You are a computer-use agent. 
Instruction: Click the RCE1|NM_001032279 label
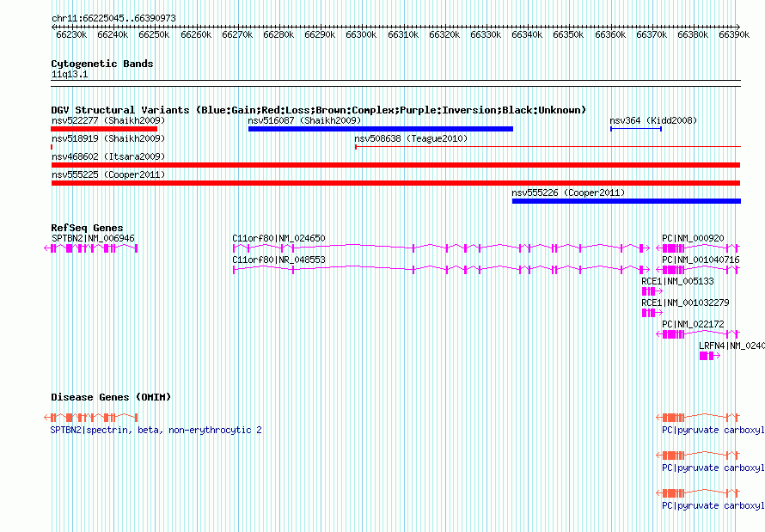click(685, 303)
